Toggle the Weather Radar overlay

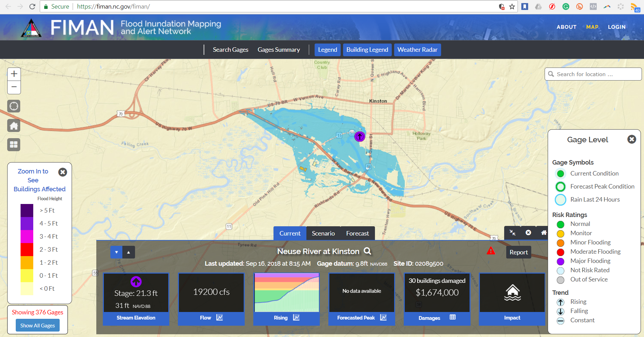[417, 49]
